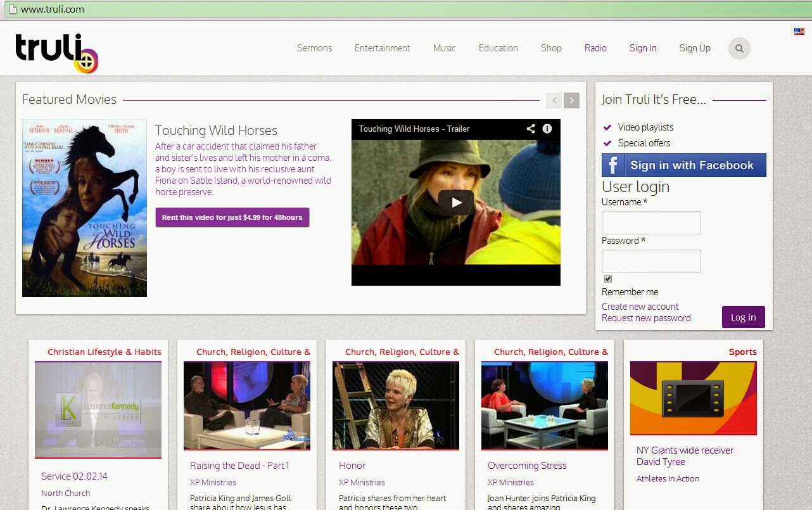
Task: Click Rent this video for $4.99 button
Action: coord(232,217)
